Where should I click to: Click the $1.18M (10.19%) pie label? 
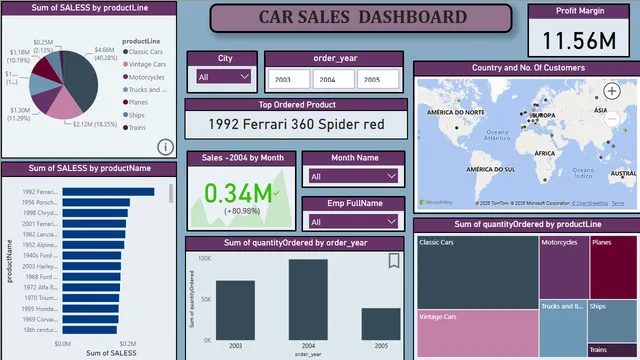(19, 56)
